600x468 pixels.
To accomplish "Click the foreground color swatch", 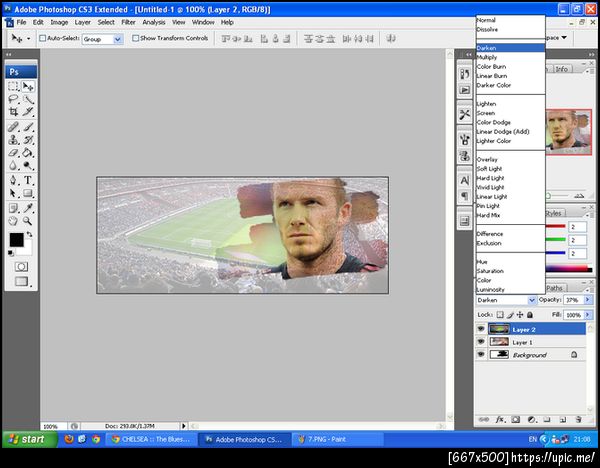I will [x=16, y=240].
